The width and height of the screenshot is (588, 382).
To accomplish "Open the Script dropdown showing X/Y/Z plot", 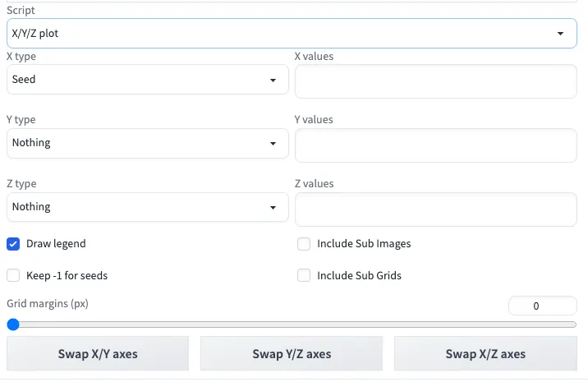I will (x=279, y=34).
